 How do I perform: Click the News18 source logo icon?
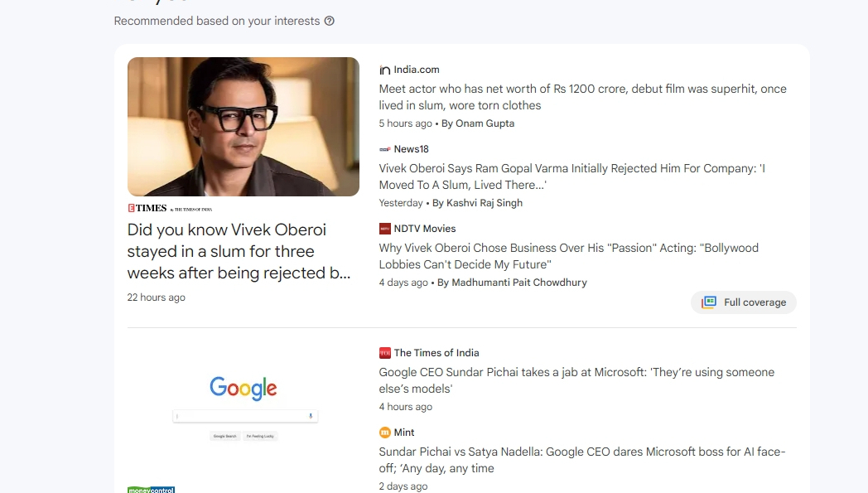(385, 149)
